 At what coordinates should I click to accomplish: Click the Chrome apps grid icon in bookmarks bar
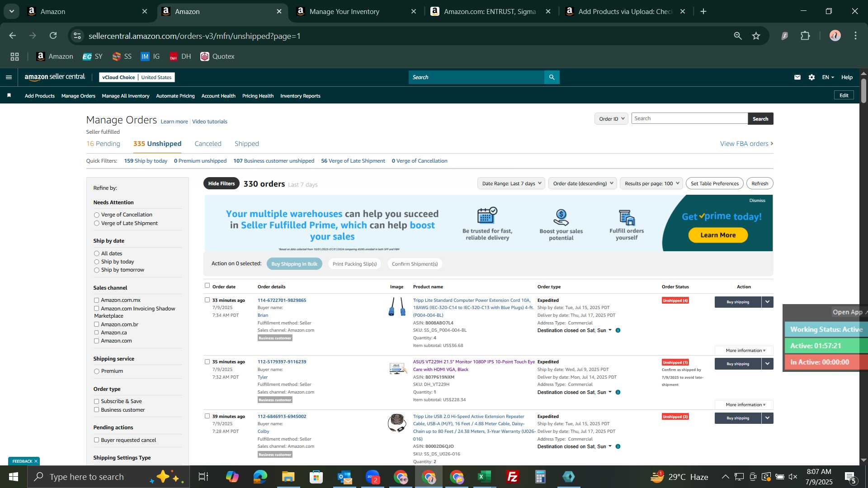pos(15,56)
